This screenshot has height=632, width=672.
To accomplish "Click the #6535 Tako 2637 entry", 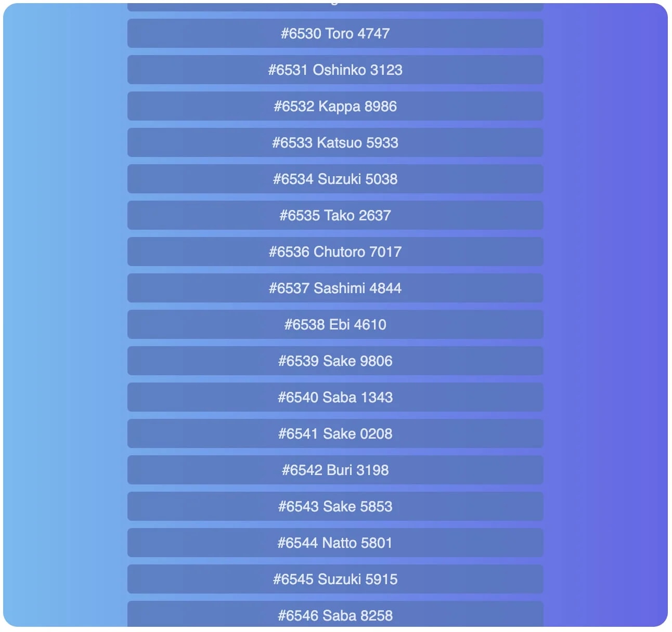I will point(335,215).
